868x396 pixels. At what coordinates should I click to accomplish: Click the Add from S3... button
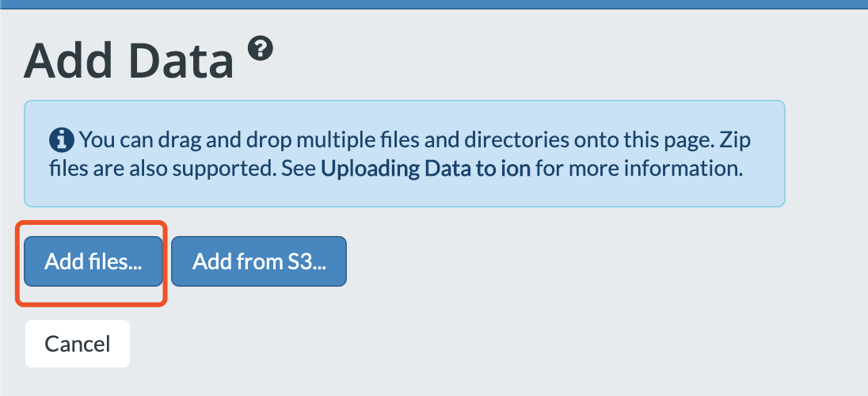(259, 261)
